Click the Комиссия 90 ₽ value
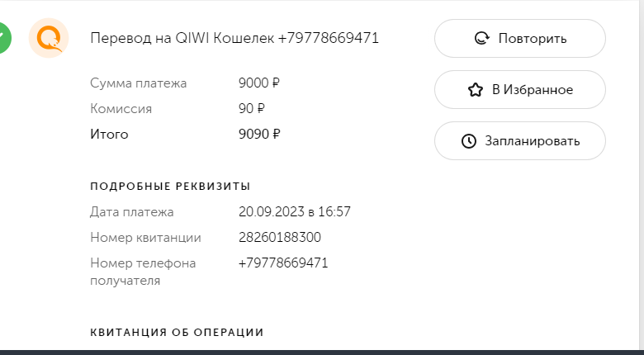The image size is (644, 355). 252,109
